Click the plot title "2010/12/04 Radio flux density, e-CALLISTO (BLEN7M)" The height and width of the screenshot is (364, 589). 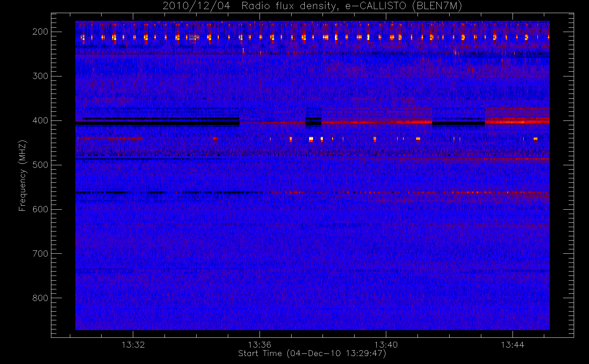[312, 6]
